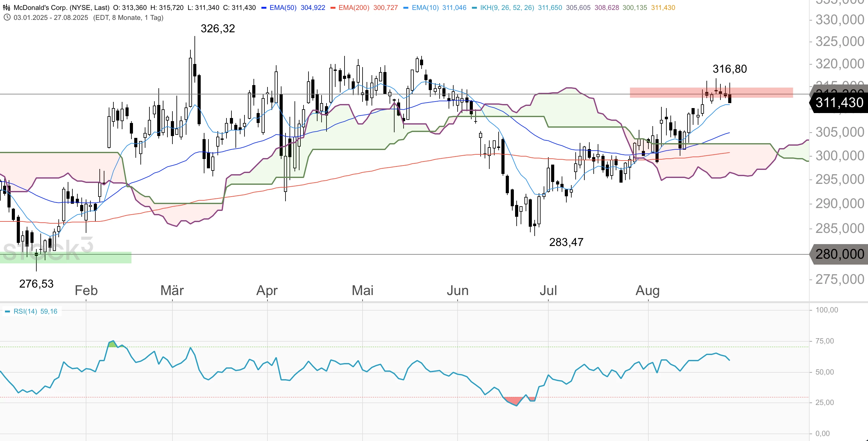Click the open price O: 313,360
868x441 pixels.
(130, 7)
